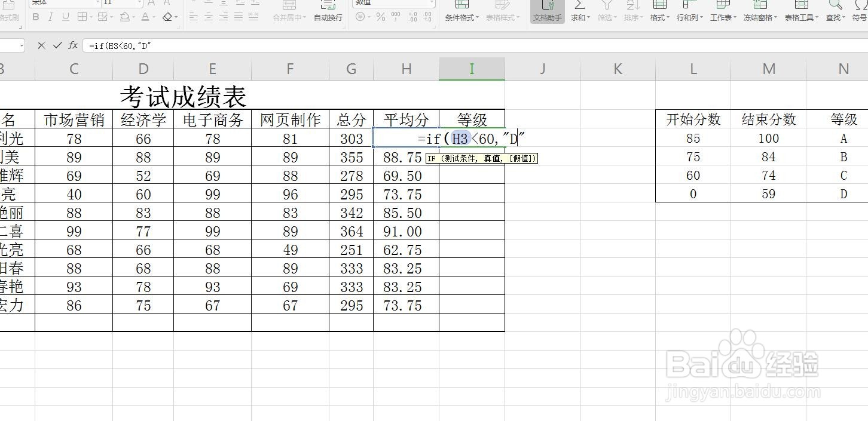This screenshot has width=868, height=421.
Task: Click the borders icon
Action: tap(81, 17)
